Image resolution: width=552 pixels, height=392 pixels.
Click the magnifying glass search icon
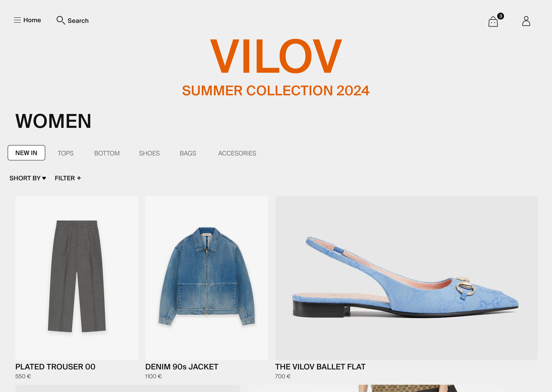pyautogui.click(x=61, y=20)
